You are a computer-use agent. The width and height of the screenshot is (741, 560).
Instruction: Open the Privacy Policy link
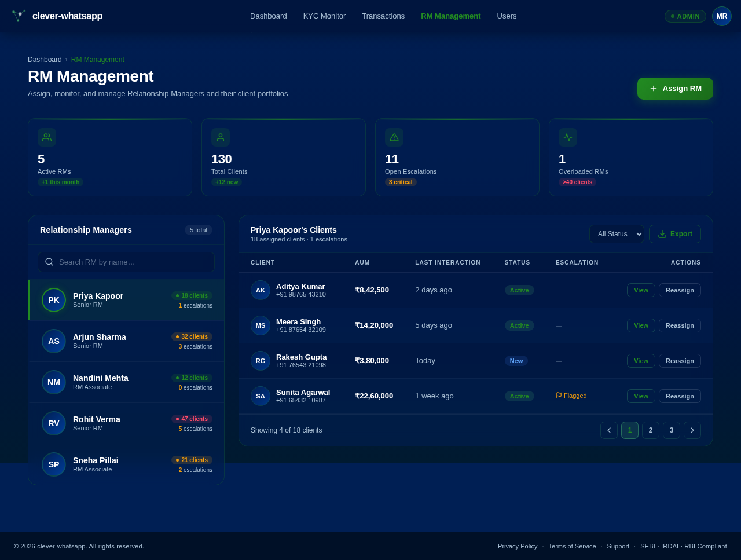click(x=517, y=546)
